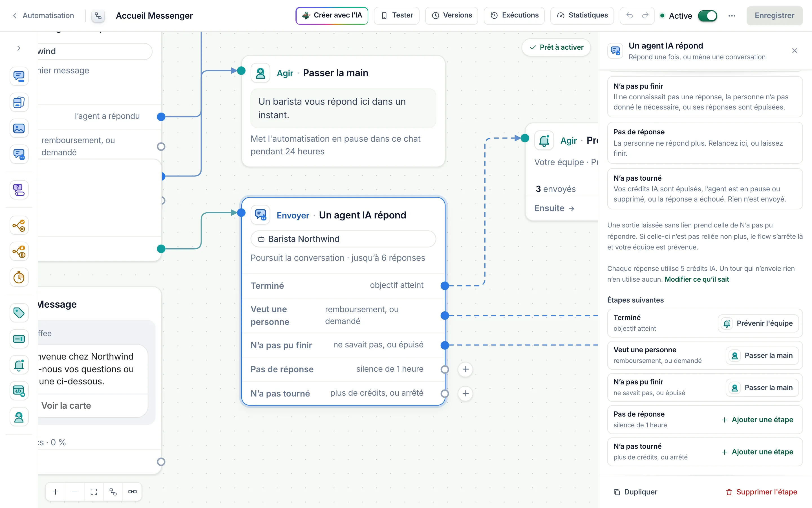Viewport: 812px width, 508px height.
Task: Click Supprimer l'étape
Action: pos(761,492)
